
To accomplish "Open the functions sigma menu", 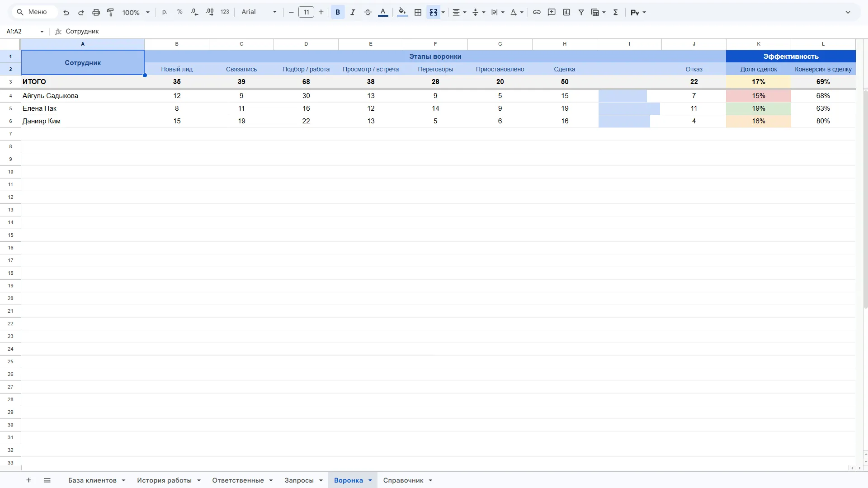I will click(x=615, y=12).
